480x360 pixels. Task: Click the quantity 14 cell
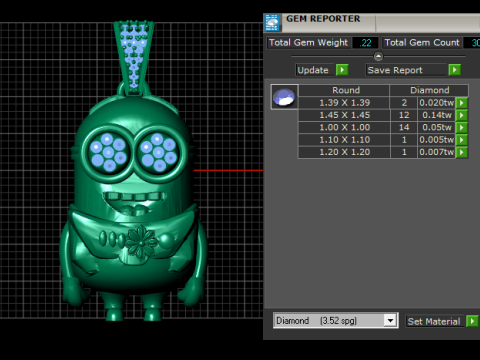(x=404, y=127)
